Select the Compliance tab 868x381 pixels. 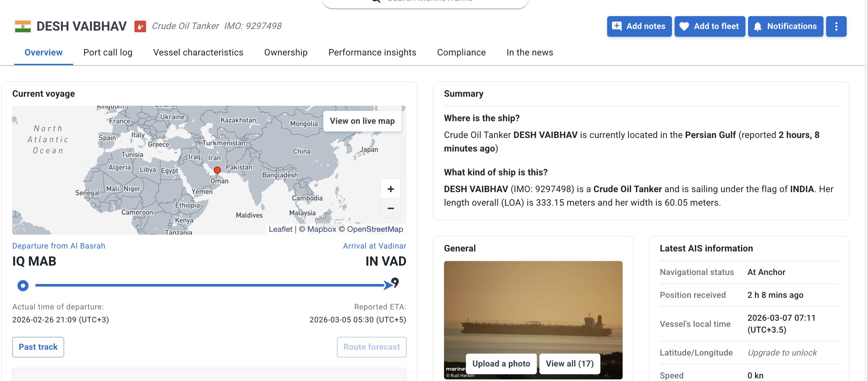pyautogui.click(x=461, y=53)
